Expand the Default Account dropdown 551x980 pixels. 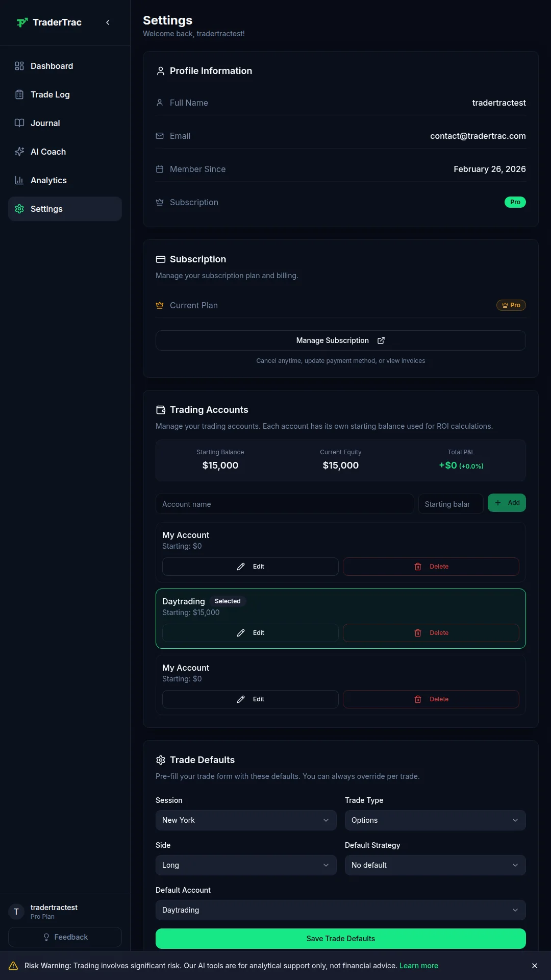341,910
